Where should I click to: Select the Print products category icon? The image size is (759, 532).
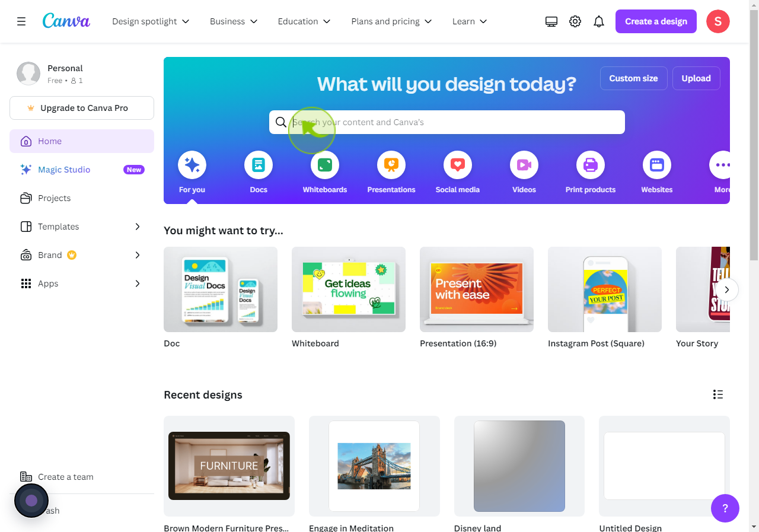(591, 165)
